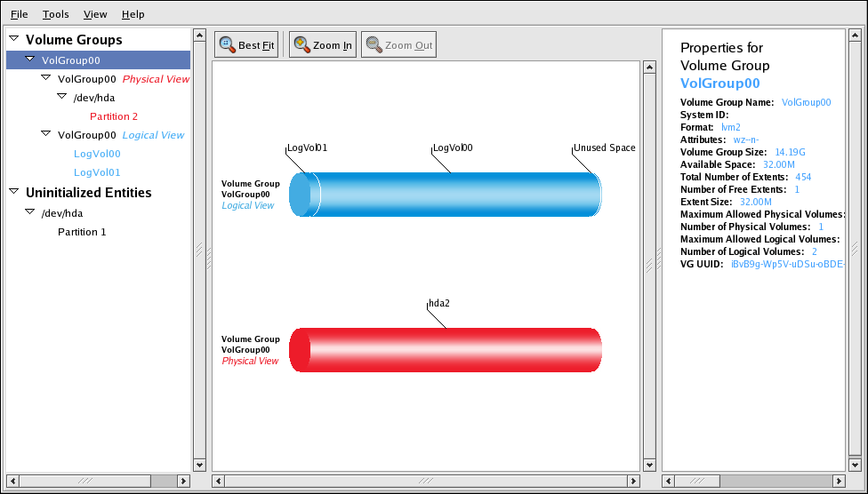Viewport: 868px width, 494px height.
Task: Click the Unused Space end of cylinder
Action: [597, 195]
